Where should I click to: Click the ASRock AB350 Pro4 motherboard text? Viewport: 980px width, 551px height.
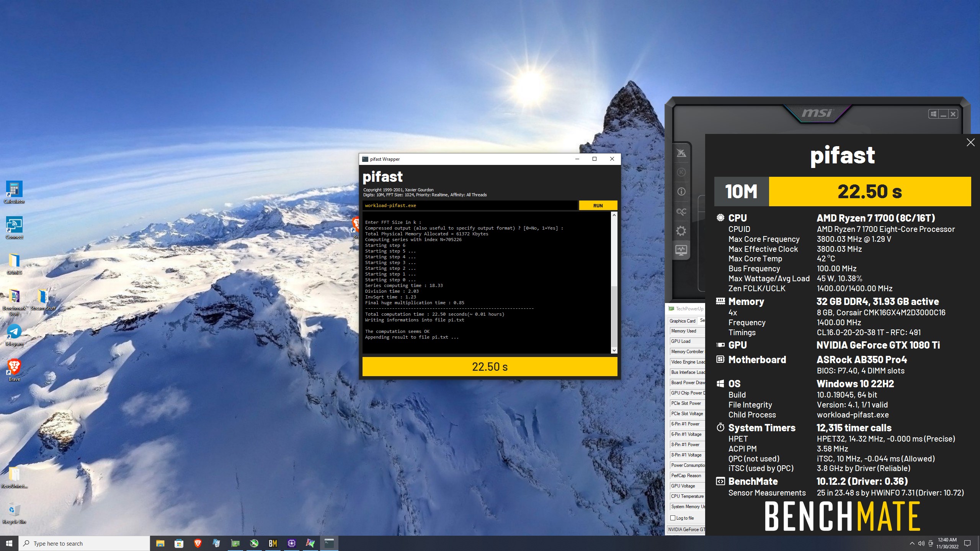coord(862,360)
